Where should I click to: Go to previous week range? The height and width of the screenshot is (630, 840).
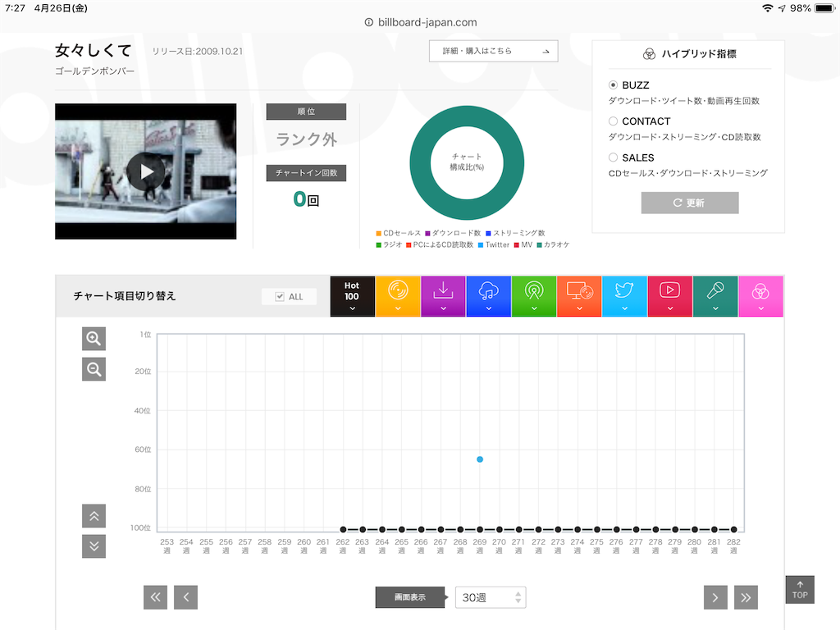click(186, 597)
